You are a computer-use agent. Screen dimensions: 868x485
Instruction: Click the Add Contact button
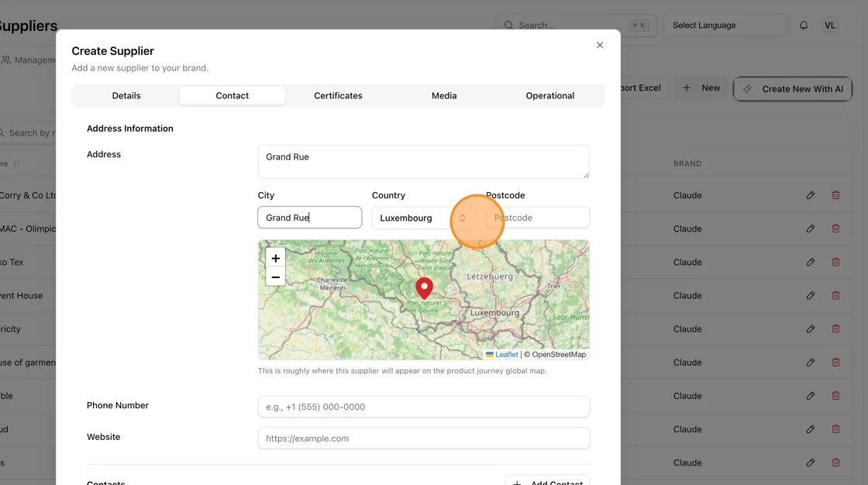coord(547,482)
